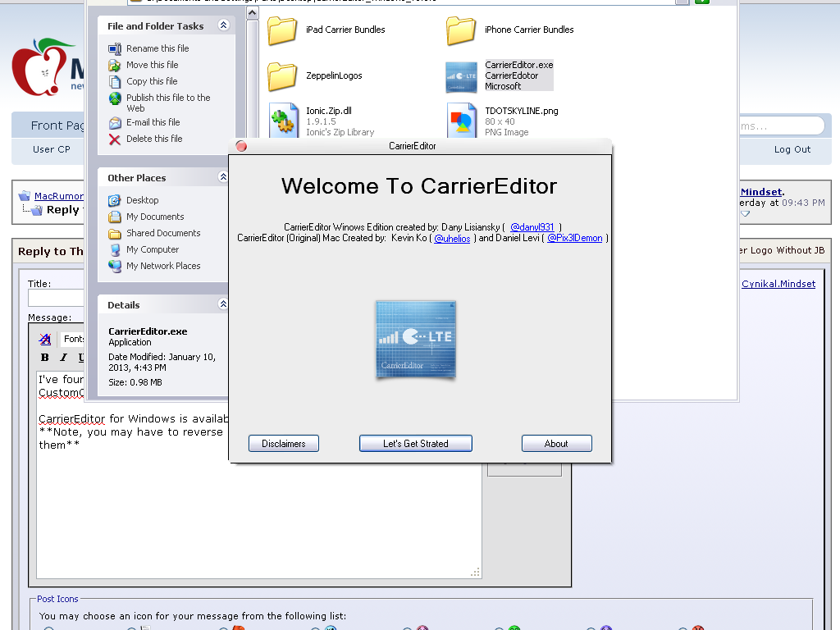Click Rename this file task text
Image resolution: width=840 pixels, height=630 pixels.
(157, 48)
